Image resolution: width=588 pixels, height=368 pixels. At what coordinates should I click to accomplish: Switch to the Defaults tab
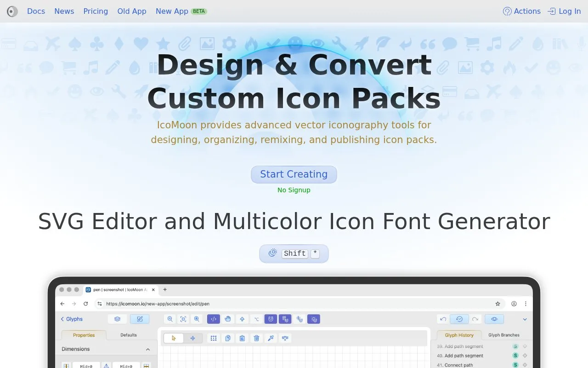[129, 335]
